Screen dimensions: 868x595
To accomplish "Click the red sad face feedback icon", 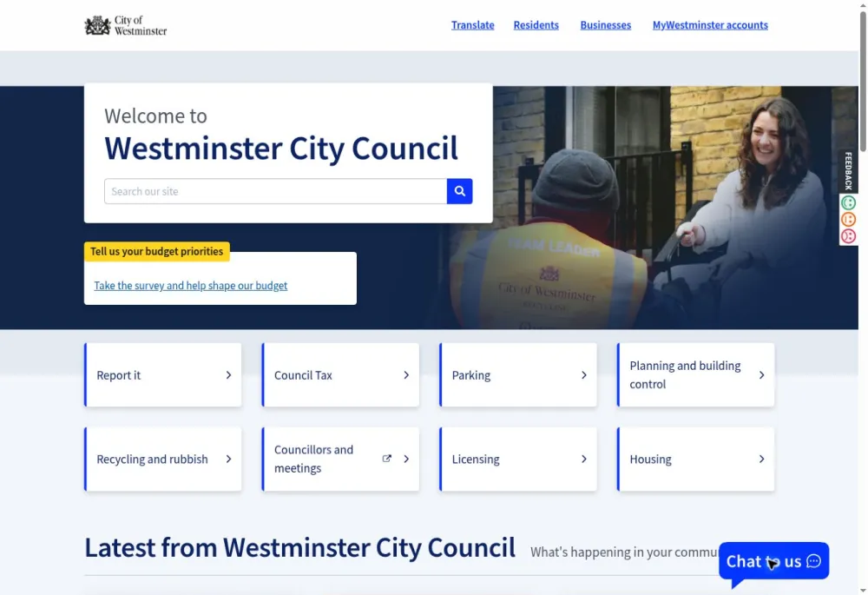I will tap(848, 236).
